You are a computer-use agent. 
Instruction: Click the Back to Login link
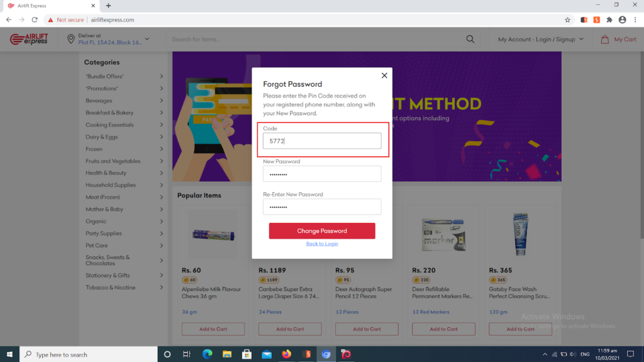coord(322,244)
